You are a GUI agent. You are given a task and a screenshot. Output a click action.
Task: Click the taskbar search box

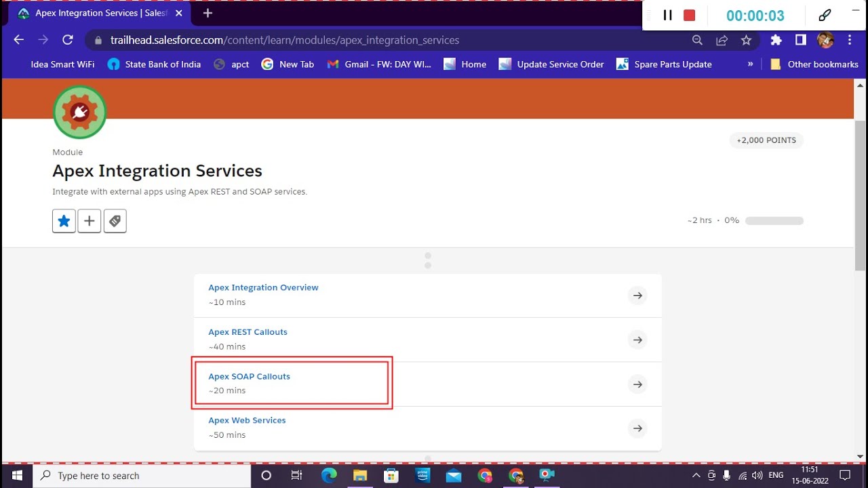143,476
